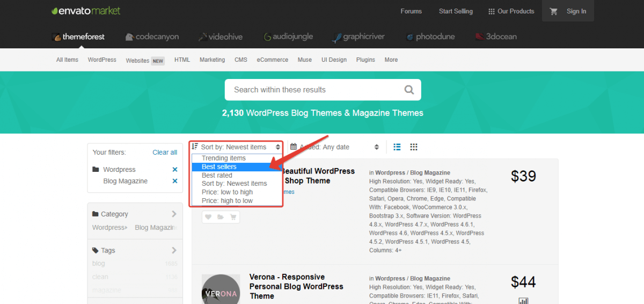Image resolution: width=644 pixels, height=304 pixels.
Task: Click the Verona theme thumbnail
Action: tap(221, 289)
